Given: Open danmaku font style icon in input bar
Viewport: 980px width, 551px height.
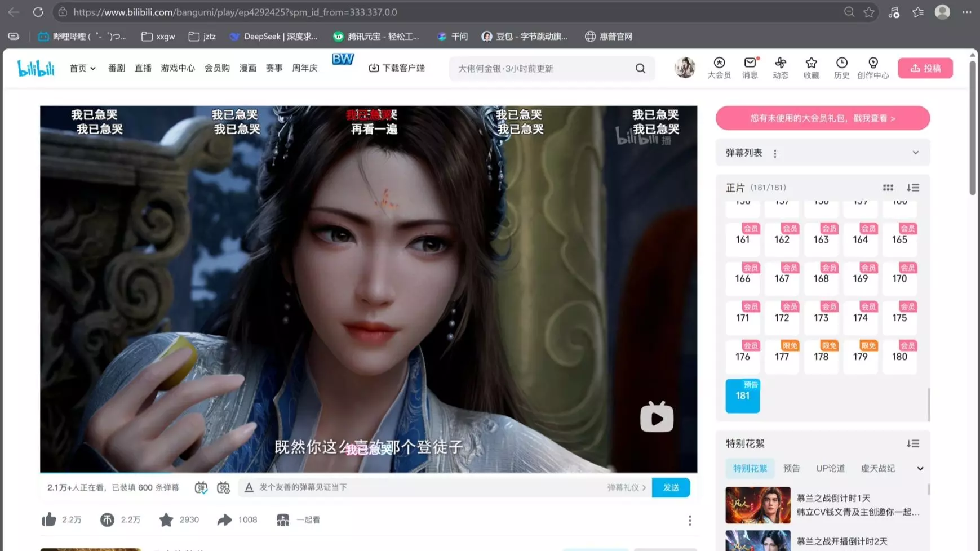Looking at the screenshot, I should pos(249,487).
